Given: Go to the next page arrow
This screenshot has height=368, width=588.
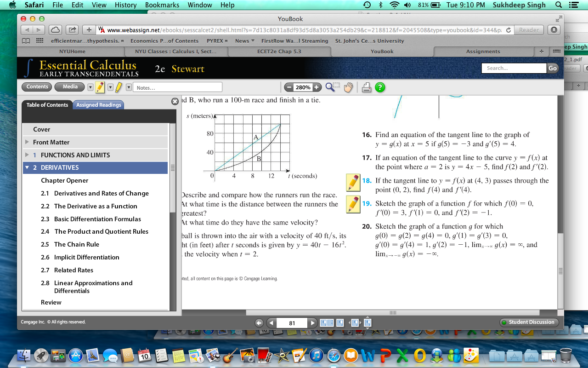Looking at the screenshot, I should 312,323.
